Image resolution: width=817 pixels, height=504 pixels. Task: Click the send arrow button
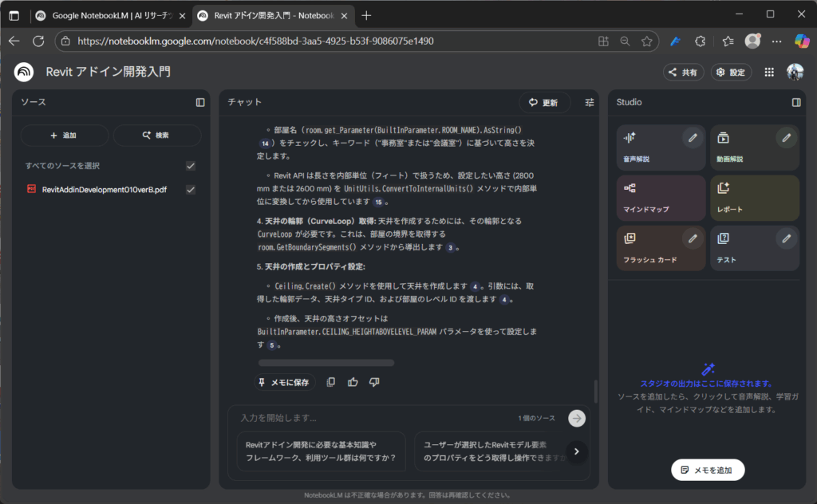pyautogui.click(x=576, y=418)
